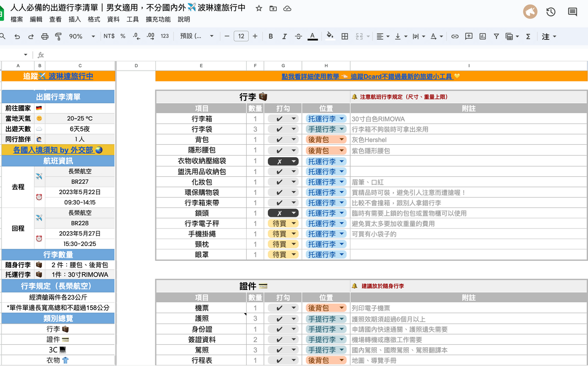The image size is (588, 366).
Task: Format cells as NT$ currency
Action: 109,36
